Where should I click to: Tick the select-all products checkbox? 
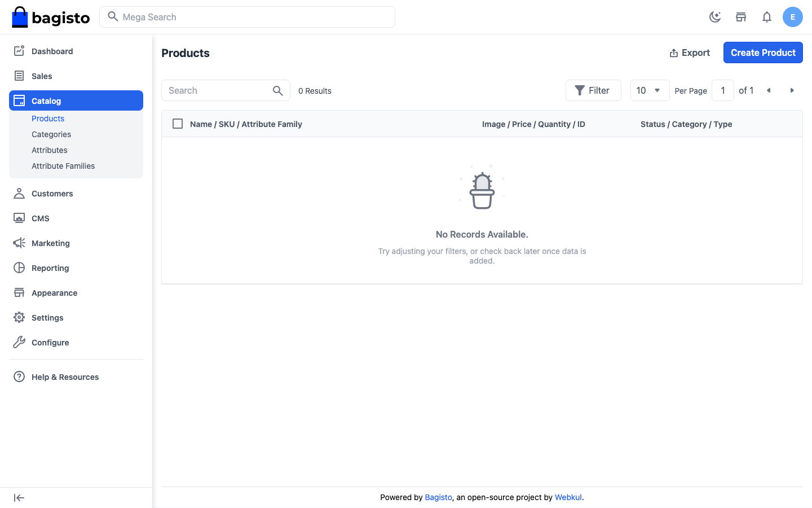tap(178, 124)
